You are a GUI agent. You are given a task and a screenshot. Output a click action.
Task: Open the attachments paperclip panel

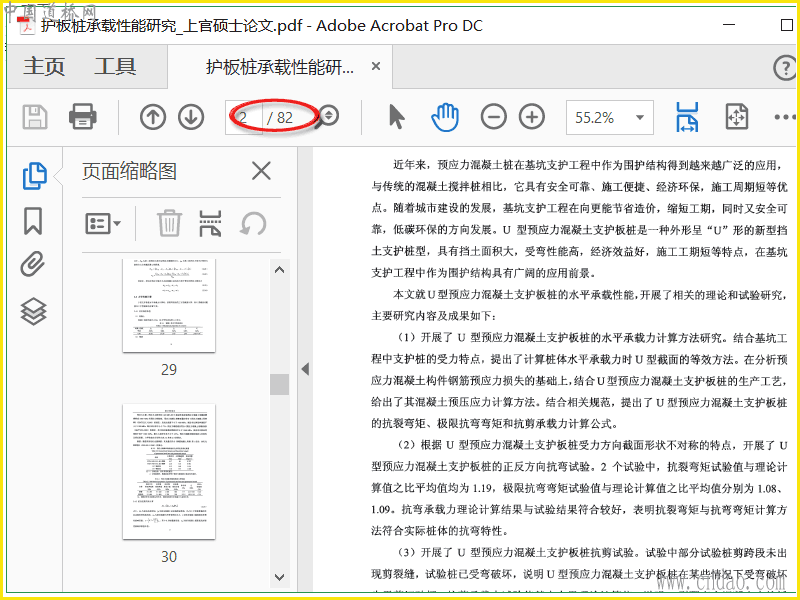(33, 264)
